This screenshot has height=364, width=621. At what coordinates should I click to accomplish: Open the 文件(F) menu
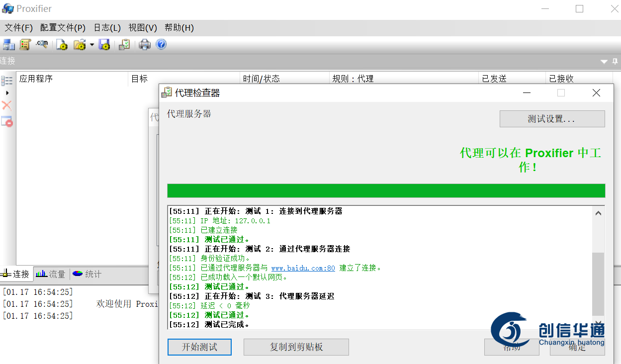(19, 28)
